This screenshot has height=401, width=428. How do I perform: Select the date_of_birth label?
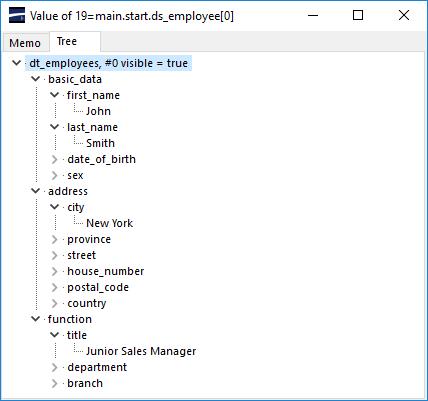click(x=102, y=159)
